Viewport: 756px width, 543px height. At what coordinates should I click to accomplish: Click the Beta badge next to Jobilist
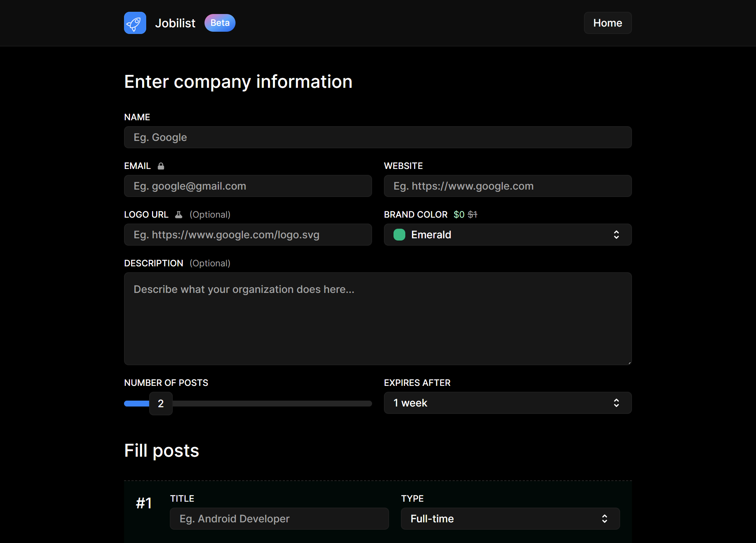[220, 23]
